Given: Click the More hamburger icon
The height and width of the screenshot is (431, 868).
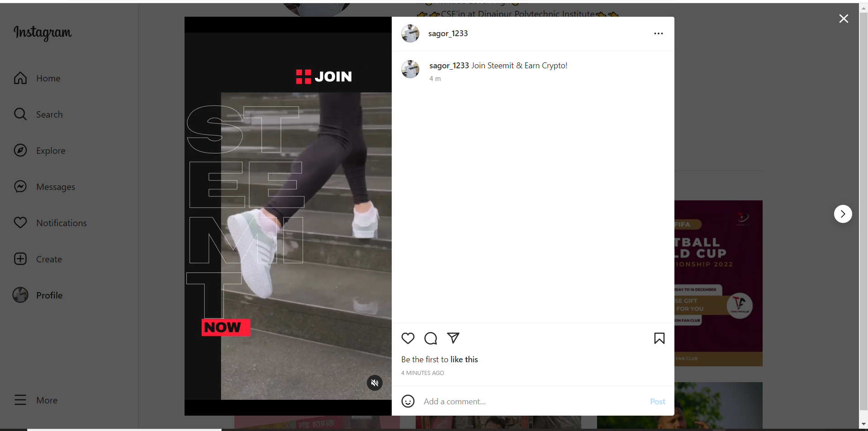Looking at the screenshot, I should [x=20, y=400].
